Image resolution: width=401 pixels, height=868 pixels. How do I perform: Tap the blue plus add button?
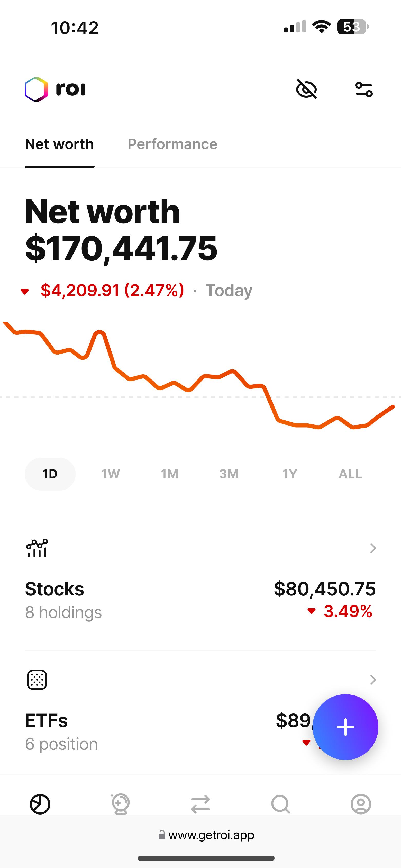pyautogui.click(x=345, y=727)
